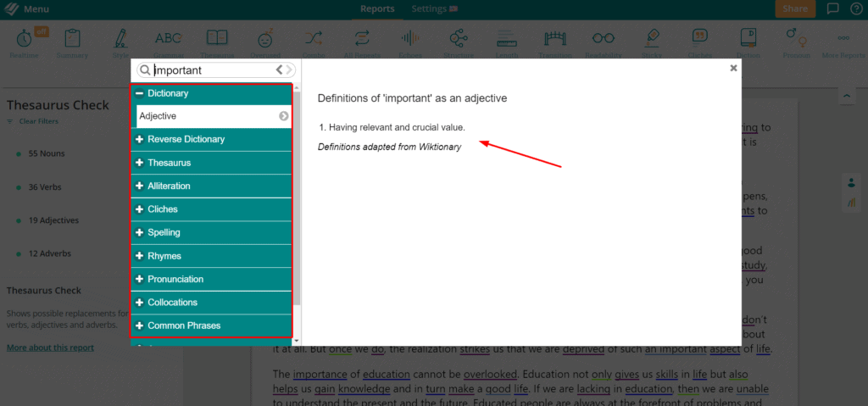Open the 'More about this report' link
The height and width of the screenshot is (406, 868).
(x=50, y=348)
